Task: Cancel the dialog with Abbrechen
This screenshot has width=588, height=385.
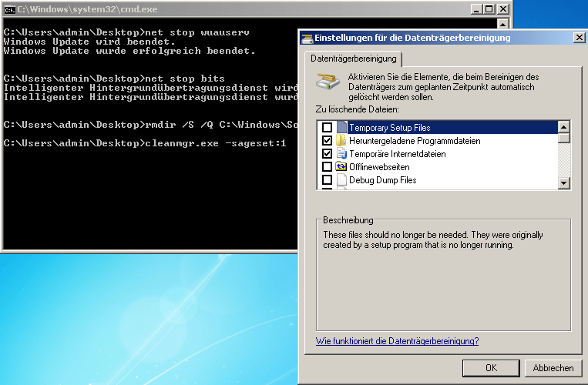Action: 553,368
